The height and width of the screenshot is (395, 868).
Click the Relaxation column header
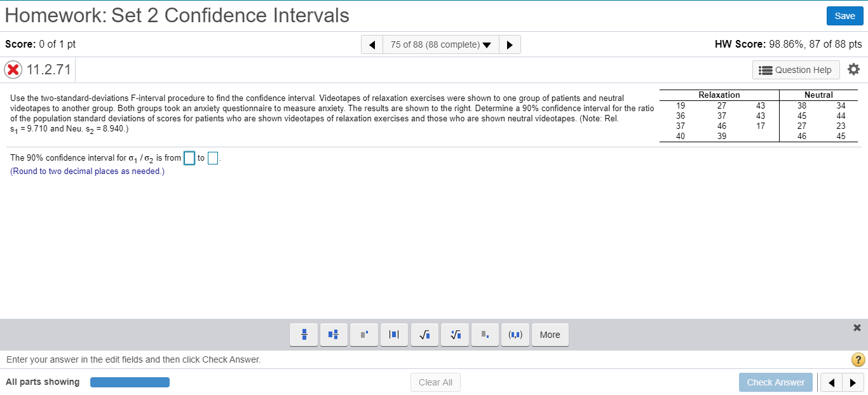click(x=719, y=95)
